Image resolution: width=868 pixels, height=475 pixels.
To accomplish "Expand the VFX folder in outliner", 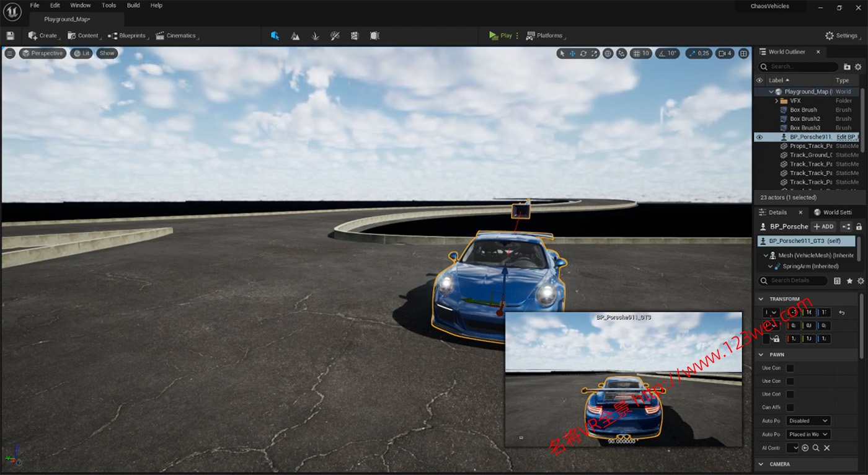I will (x=776, y=100).
